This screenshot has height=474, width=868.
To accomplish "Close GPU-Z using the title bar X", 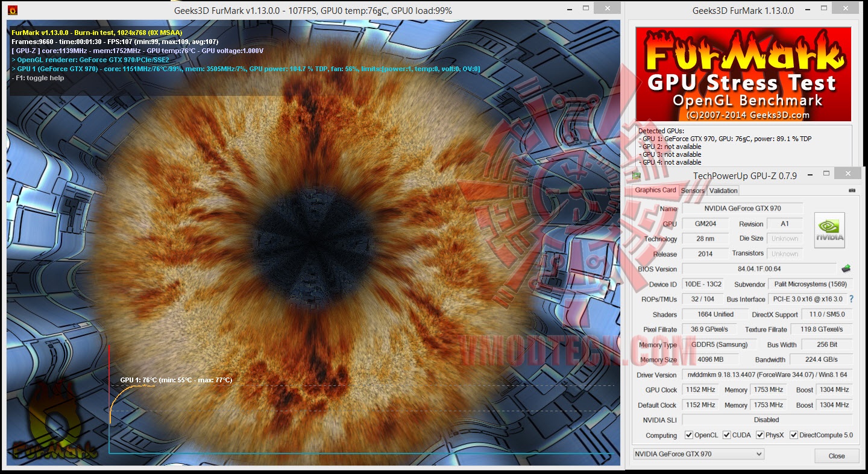I will pos(849,174).
